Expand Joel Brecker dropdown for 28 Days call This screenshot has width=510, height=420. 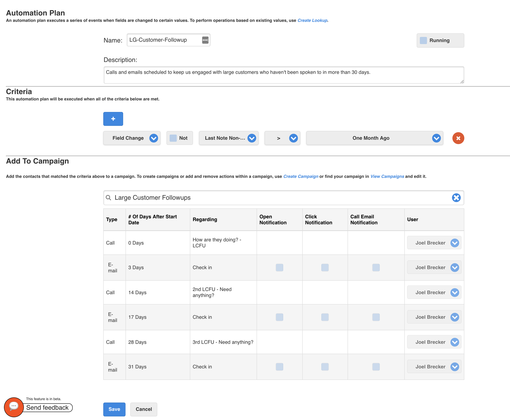[x=455, y=342]
